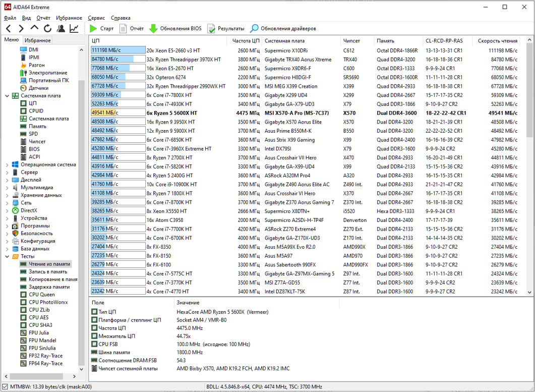Click sidebar tree scrollbar up arrow
This screenshot has width=535, height=392.
81,50
